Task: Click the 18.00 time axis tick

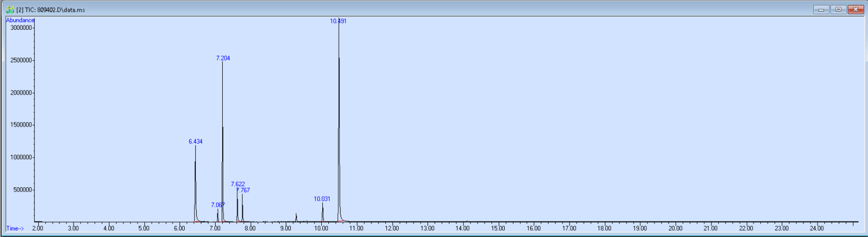Action: tap(604, 228)
